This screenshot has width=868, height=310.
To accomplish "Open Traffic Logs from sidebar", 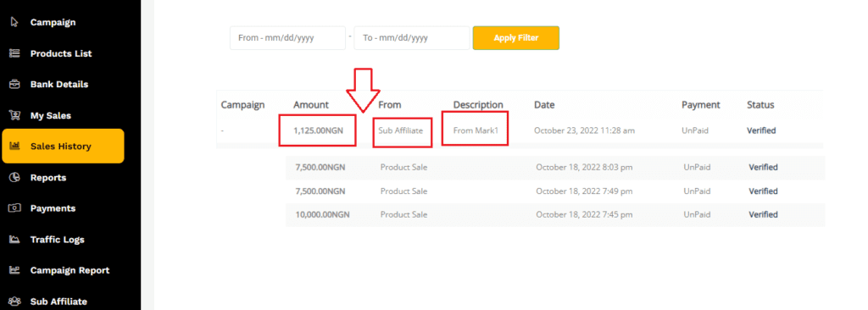I will coord(57,240).
